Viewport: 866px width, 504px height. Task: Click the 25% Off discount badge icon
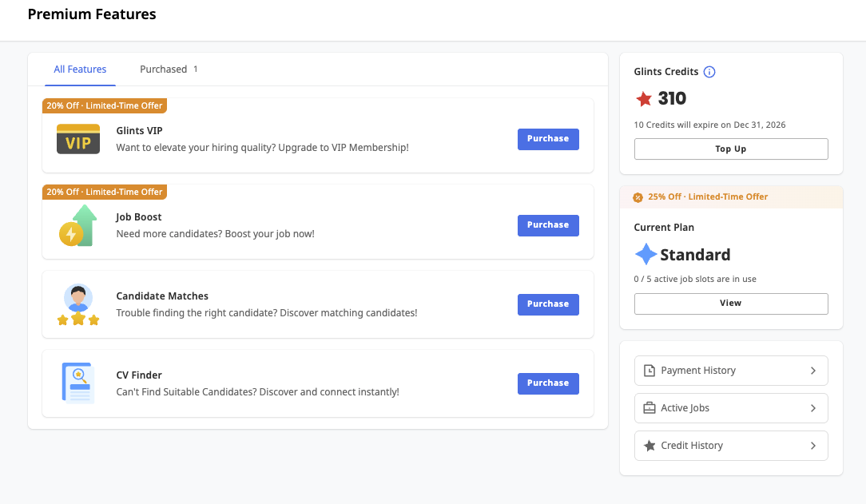[638, 197]
